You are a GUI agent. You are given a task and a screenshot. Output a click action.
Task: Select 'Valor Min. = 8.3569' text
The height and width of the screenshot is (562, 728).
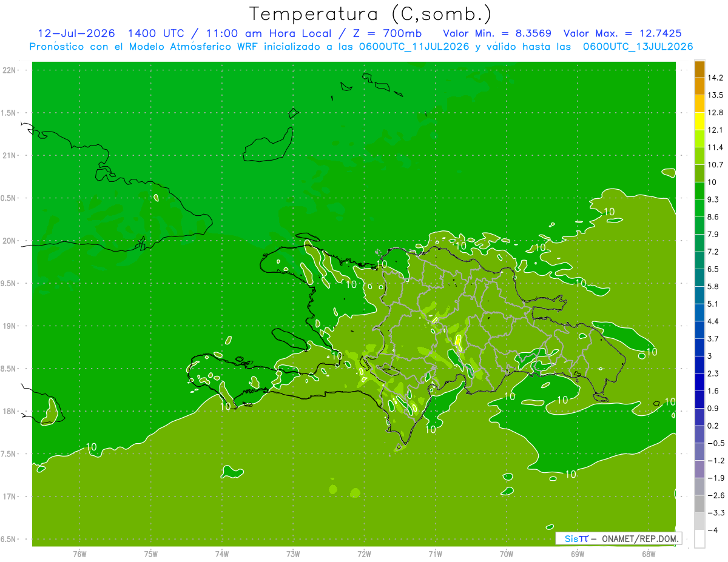point(497,33)
